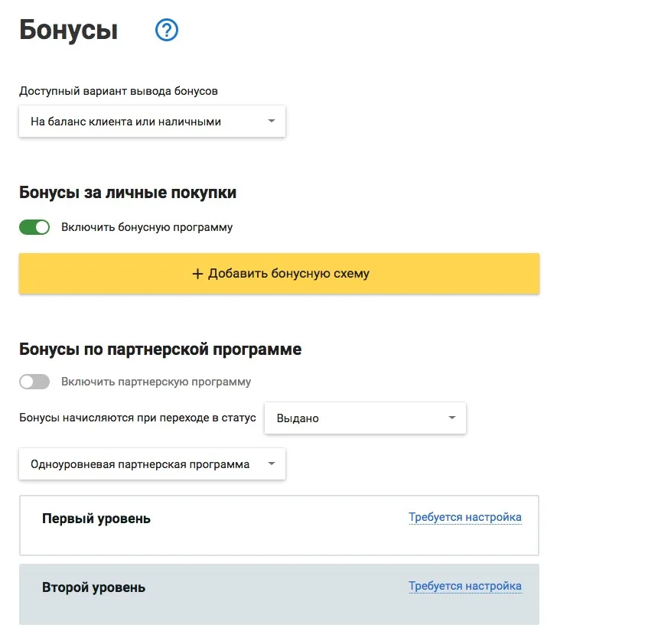Enable the Включить партнерскую программу switch
658x644 pixels.
34,381
